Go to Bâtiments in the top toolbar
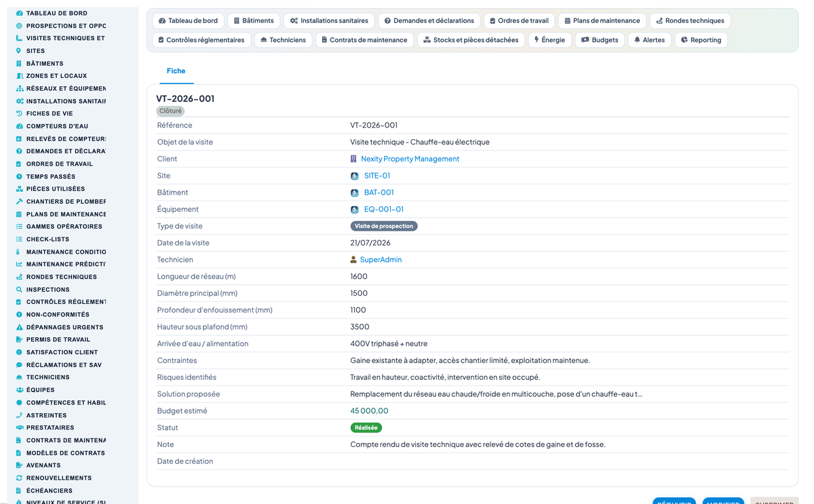The width and height of the screenshot is (814, 504). pyautogui.click(x=254, y=21)
